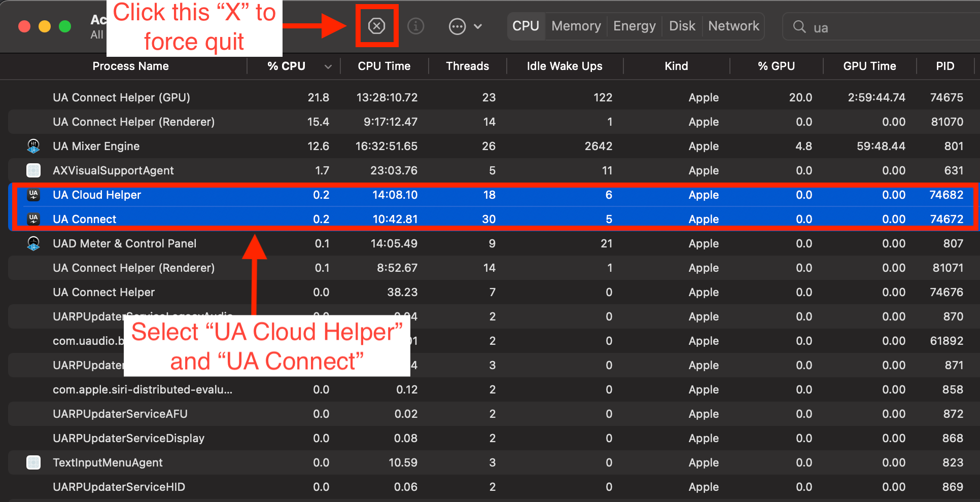Click the TextInputMenuAgent icon
980x502 pixels.
(x=33, y=462)
